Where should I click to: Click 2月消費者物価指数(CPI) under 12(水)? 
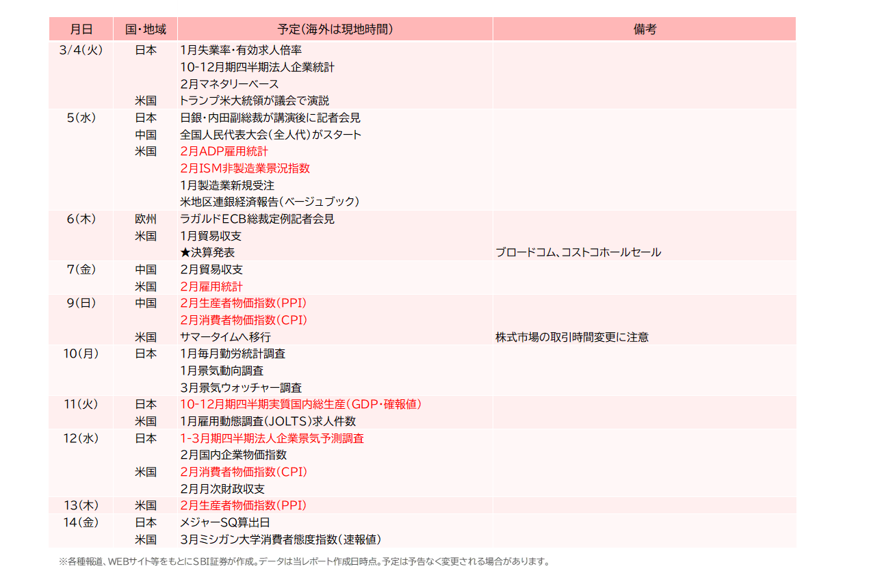click(244, 472)
